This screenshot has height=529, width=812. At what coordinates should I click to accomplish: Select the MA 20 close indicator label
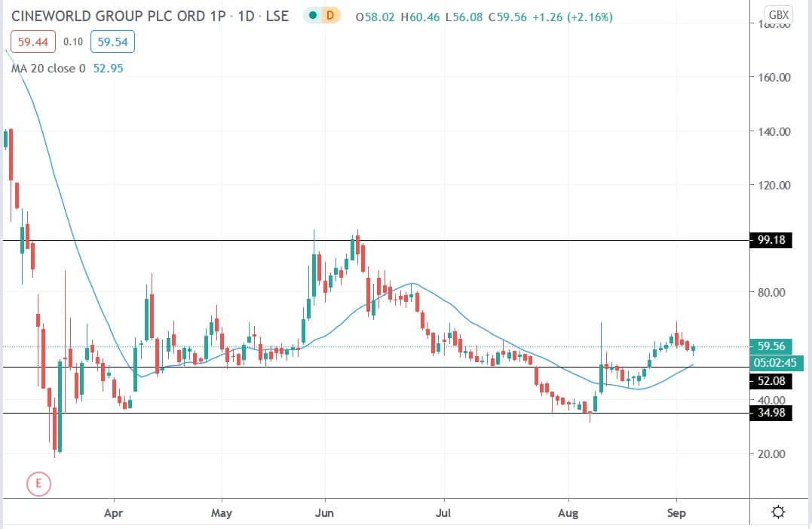point(48,69)
